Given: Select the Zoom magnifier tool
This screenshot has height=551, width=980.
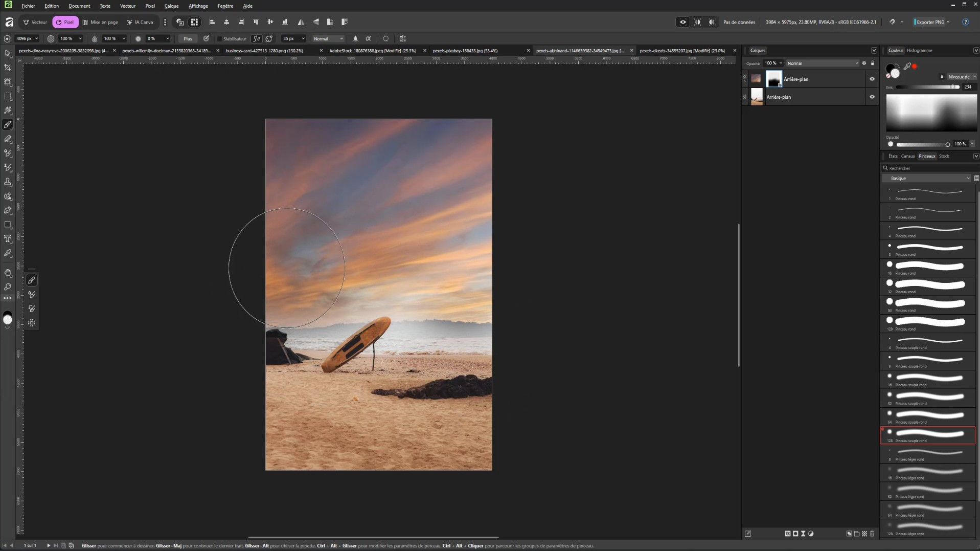Looking at the screenshot, I should click(8, 287).
